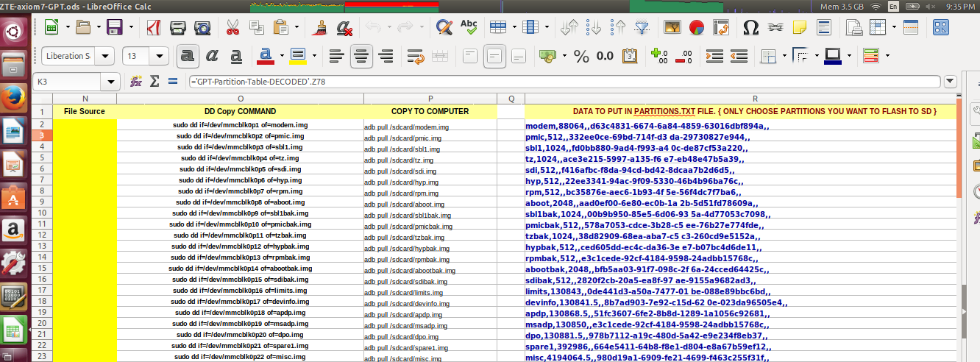
Task: Click the AutoFilter funnel icon
Action: (x=642, y=28)
